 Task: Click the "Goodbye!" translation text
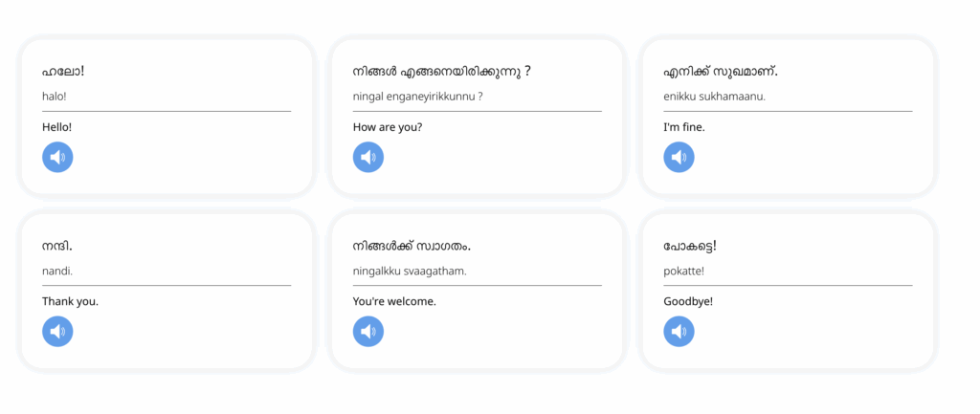688,301
